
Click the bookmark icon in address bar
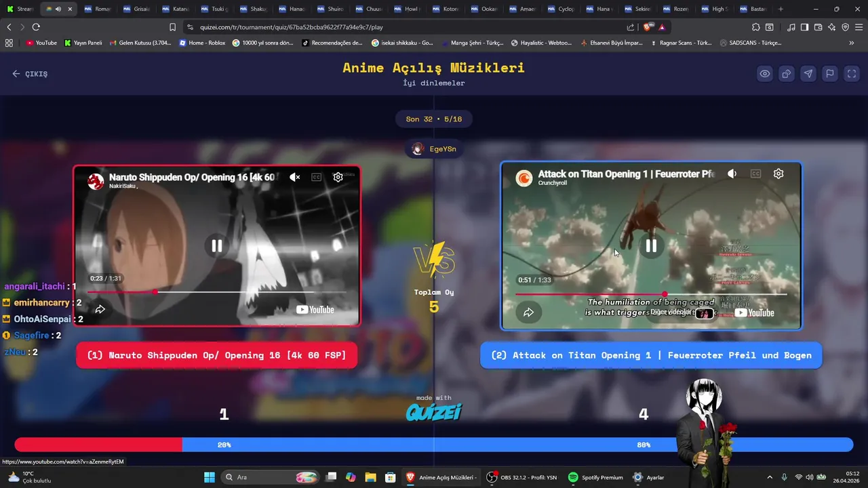172,27
